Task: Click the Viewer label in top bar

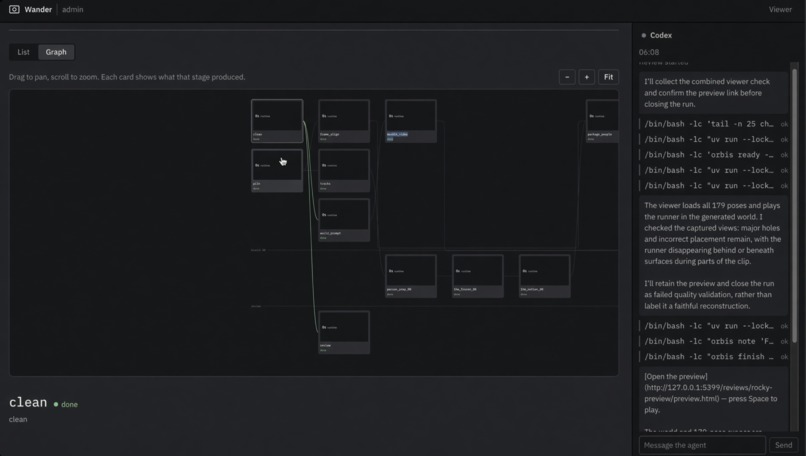Action: coord(780,9)
